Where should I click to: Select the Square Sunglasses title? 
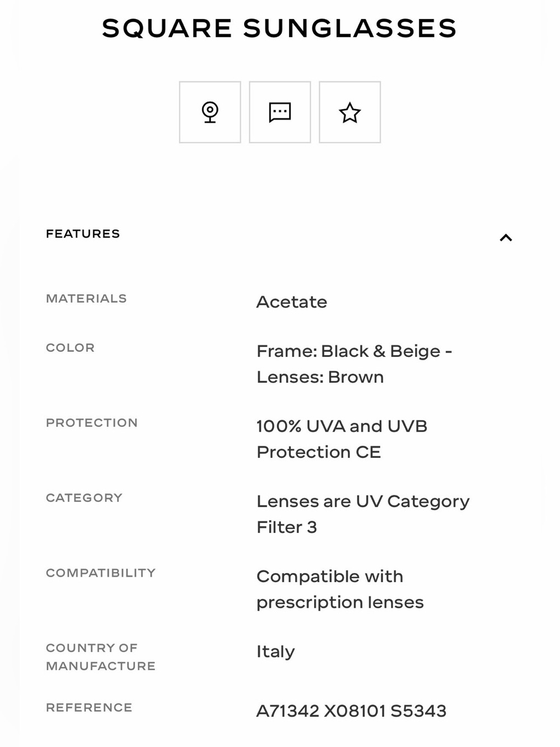[x=279, y=28]
